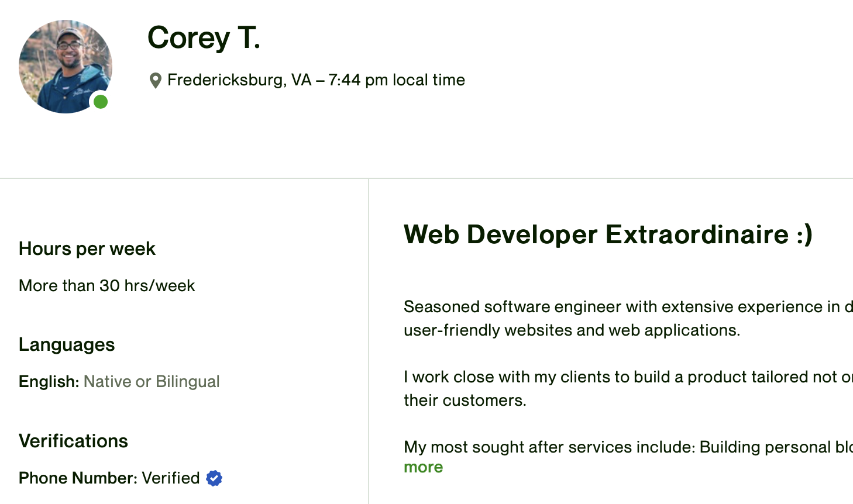Click the 'Web Developer Extraordinaire :)' title
Image resolution: width=853 pixels, height=504 pixels.
tap(608, 234)
